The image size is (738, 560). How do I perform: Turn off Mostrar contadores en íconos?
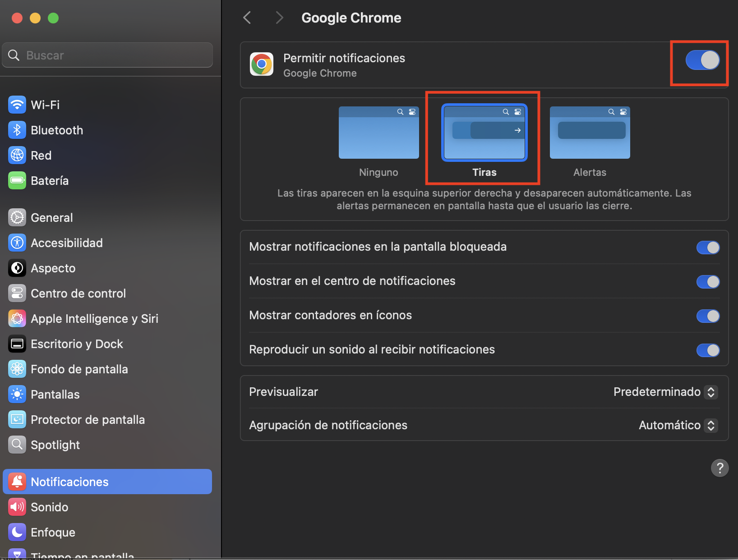click(x=708, y=316)
